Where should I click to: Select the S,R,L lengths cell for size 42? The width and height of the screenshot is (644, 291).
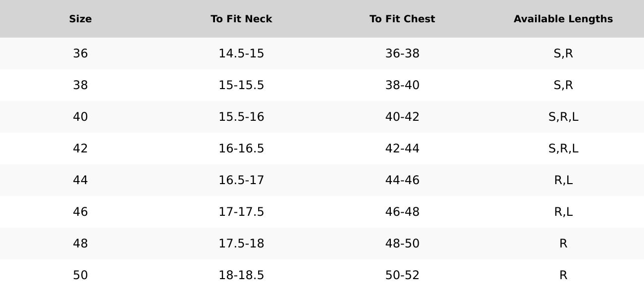coord(563,148)
